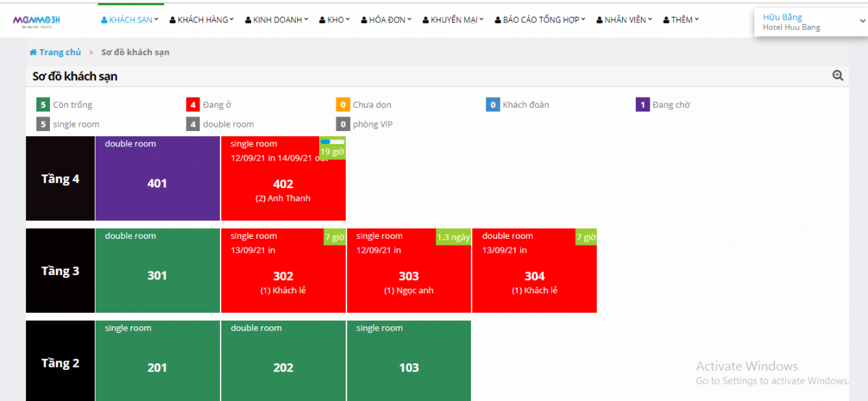
Task: Toggle the 'single room' filter badge
Action: point(43,124)
